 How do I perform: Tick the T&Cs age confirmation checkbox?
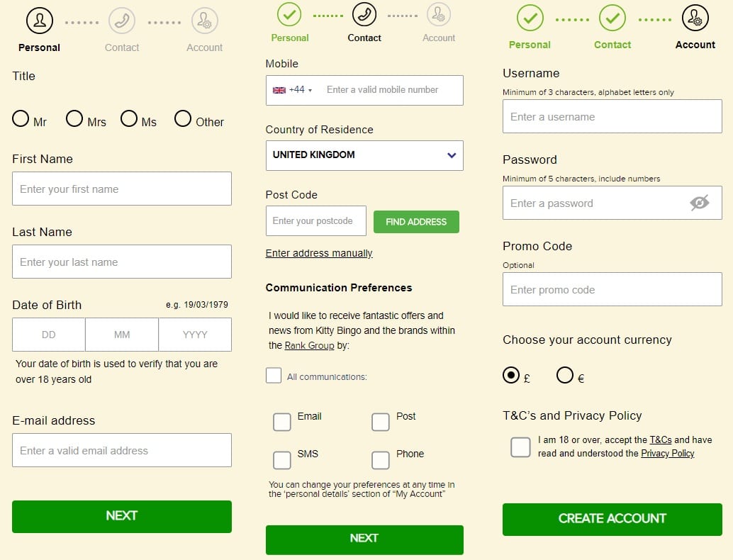click(x=520, y=447)
